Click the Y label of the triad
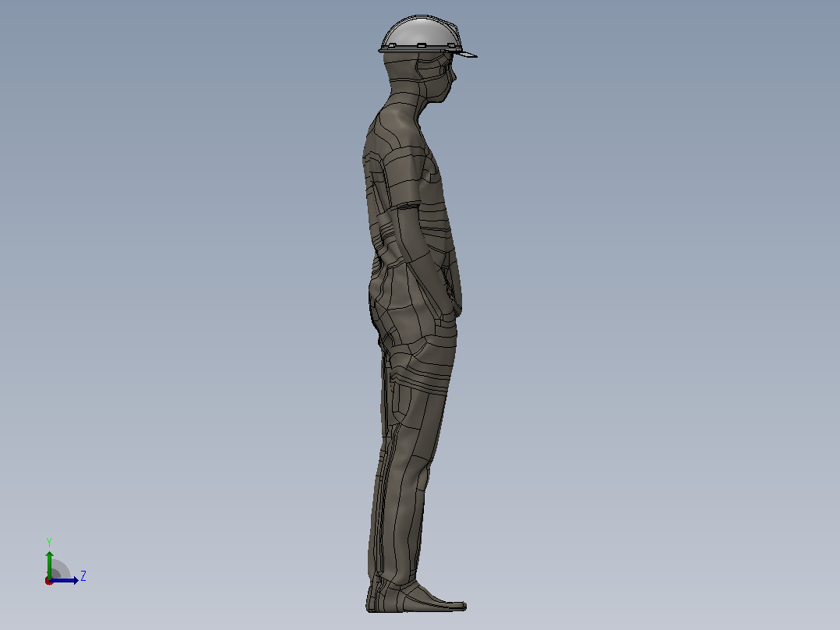Image resolution: width=840 pixels, height=630 pixels. [49, 542]
